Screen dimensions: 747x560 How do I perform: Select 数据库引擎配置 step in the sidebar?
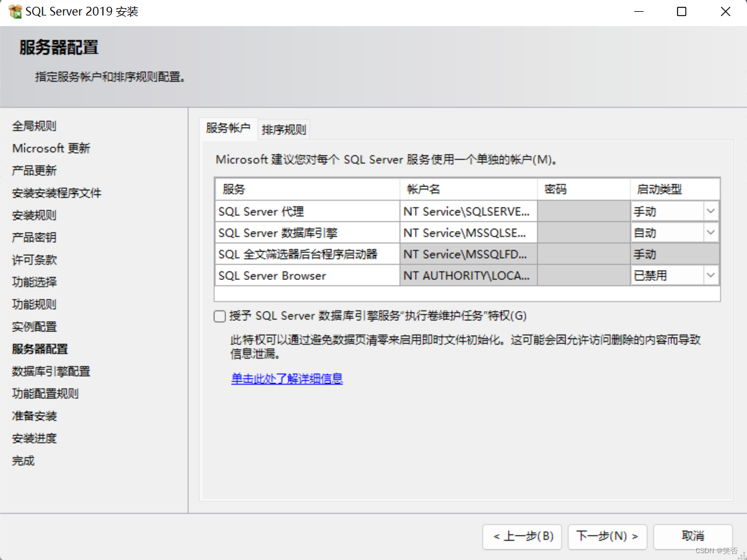click(x=51, y=372)
